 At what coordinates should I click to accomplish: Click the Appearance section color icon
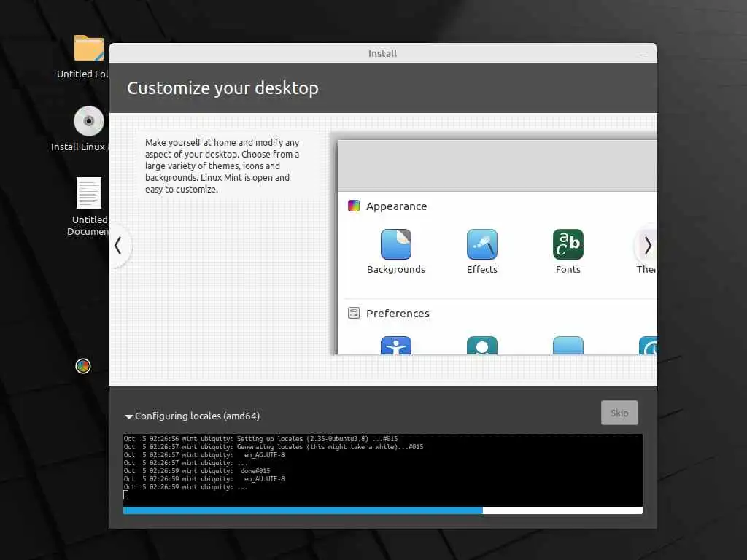[354, 206]
